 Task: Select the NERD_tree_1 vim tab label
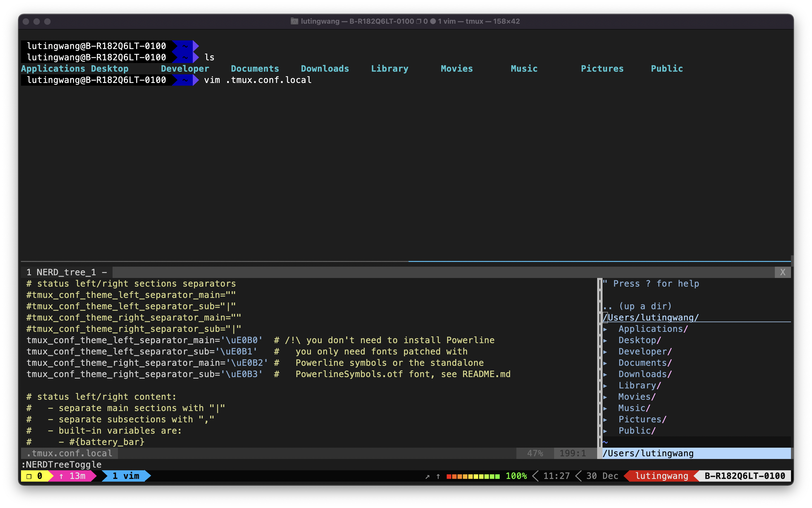click(66, 272)
